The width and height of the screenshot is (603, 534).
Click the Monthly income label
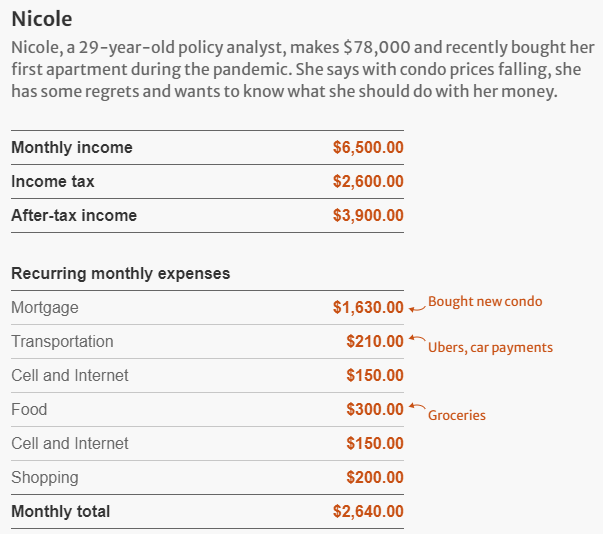click(x=72, y=147)
